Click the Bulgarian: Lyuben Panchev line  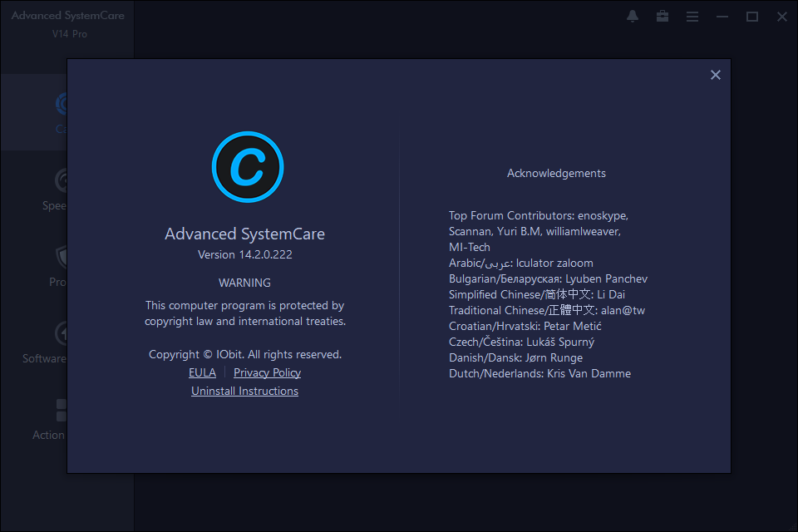click(548, 279)
